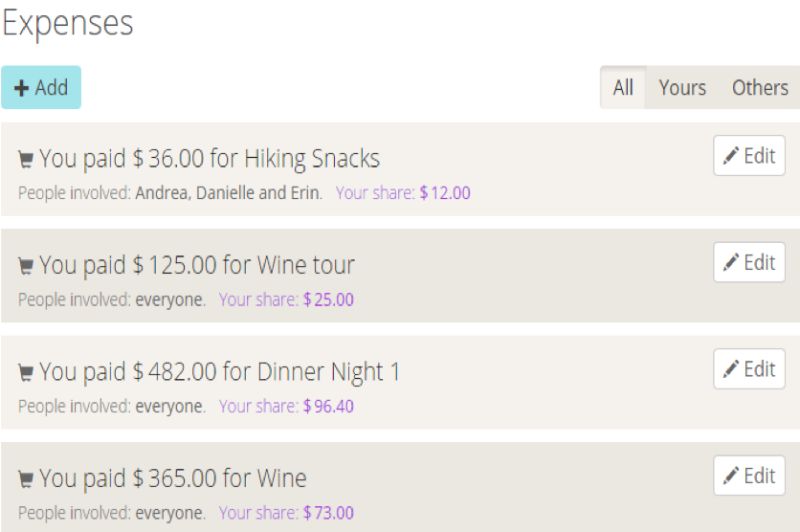Viewport: 800px width, 532px height.
Task: Click the $96.40 share amount
Action: [328, 407]
